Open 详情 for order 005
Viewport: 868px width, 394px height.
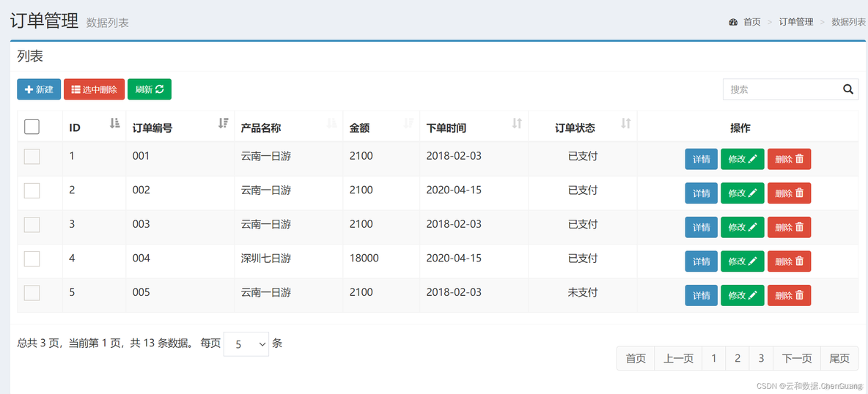(x=702, y=296)
